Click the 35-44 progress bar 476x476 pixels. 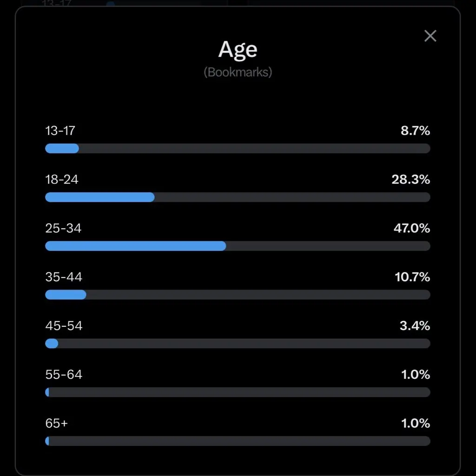[x=238, y=295]
